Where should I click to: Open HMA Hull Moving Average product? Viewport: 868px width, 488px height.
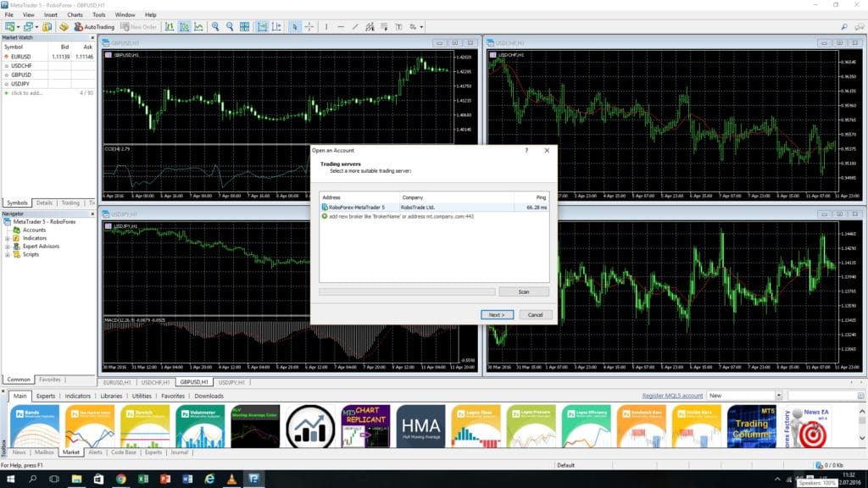point(420,426)
